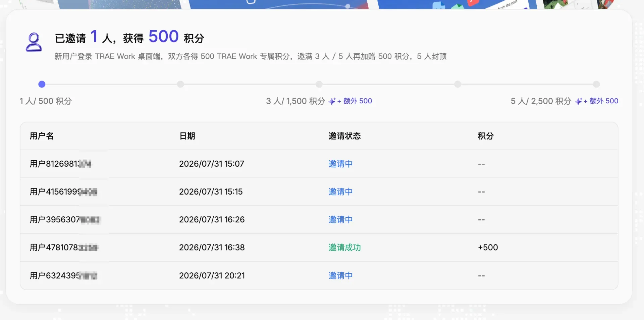Select the first filled progress milestone dot

tap(42, 84)
